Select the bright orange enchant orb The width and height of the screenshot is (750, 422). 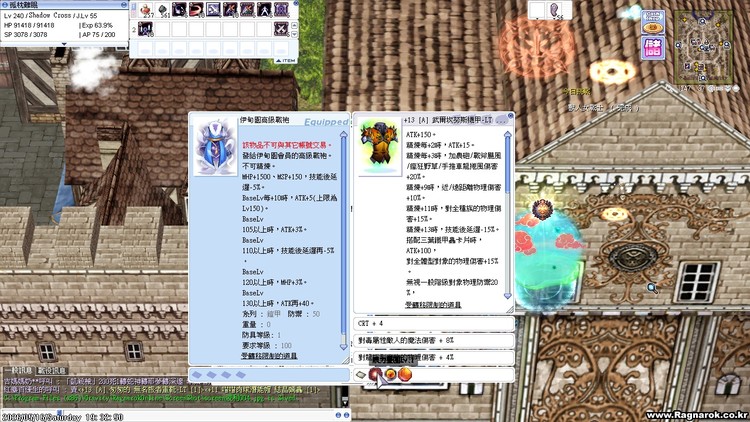point(405,374)
